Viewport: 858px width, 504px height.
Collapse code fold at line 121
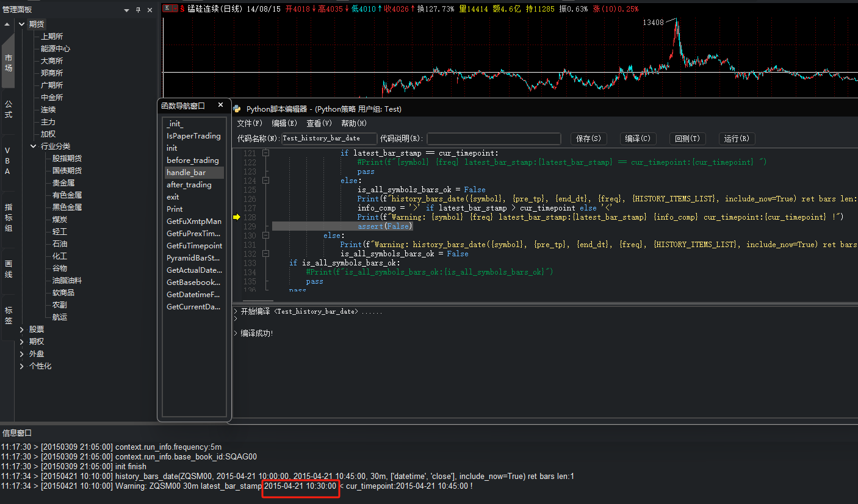point(265,153)
